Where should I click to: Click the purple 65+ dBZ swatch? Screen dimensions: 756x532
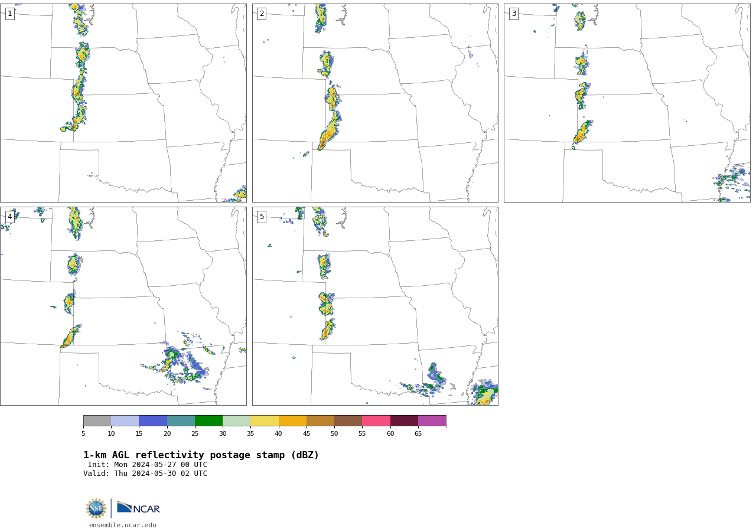tap(432, 420)
